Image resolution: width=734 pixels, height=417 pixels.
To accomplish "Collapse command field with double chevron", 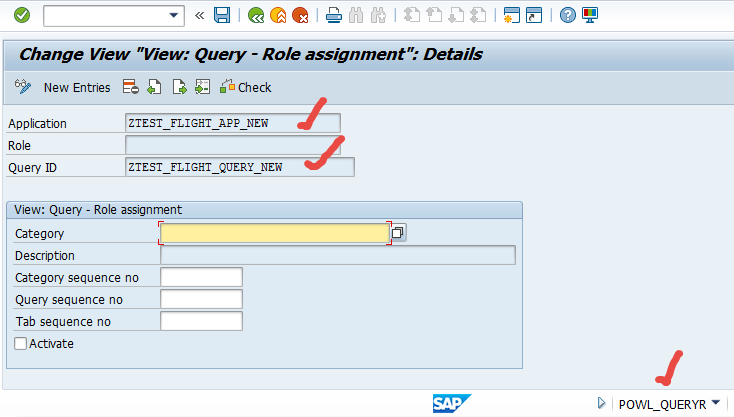I will [x=199, y=15].
